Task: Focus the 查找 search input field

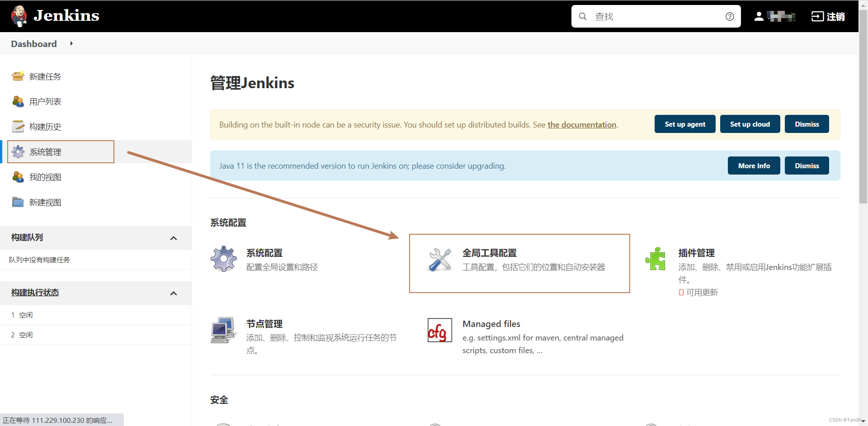Action: (x=656, y=16)
